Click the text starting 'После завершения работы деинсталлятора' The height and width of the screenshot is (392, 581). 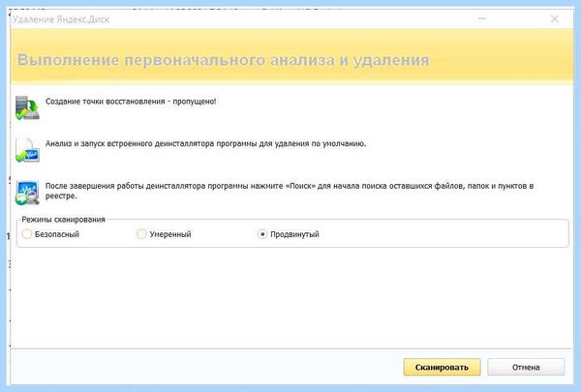[x=290, y=191]
